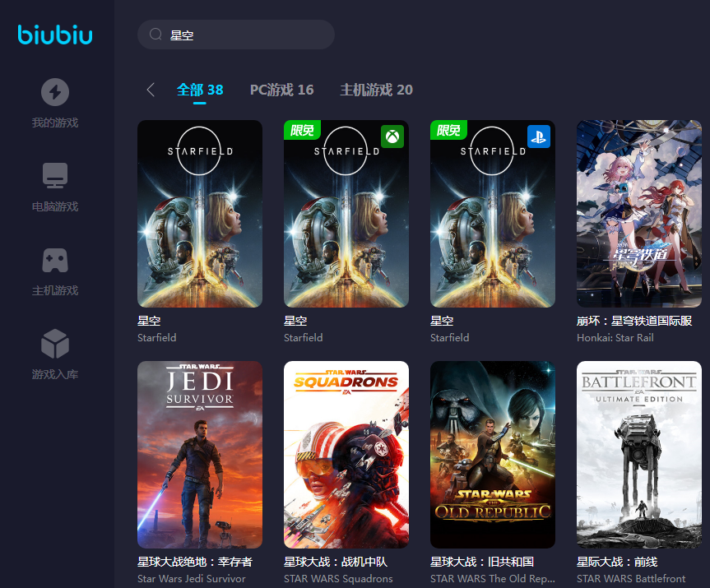Open Honkai: Star Rail cover
The height and width of the screenshot is (588, 710).
(x=639, y=214)
